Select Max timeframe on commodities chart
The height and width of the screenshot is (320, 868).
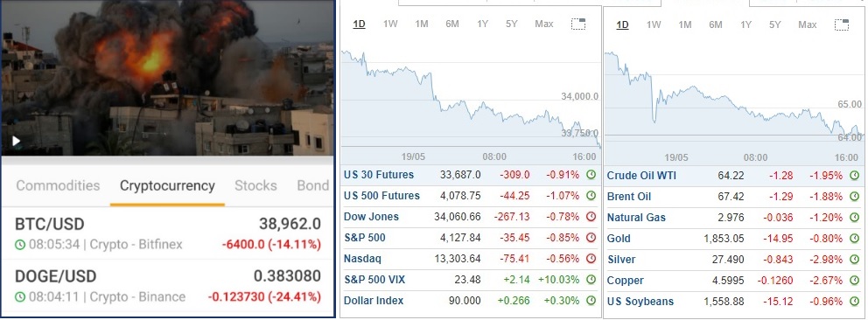click(x=808, y=24)
